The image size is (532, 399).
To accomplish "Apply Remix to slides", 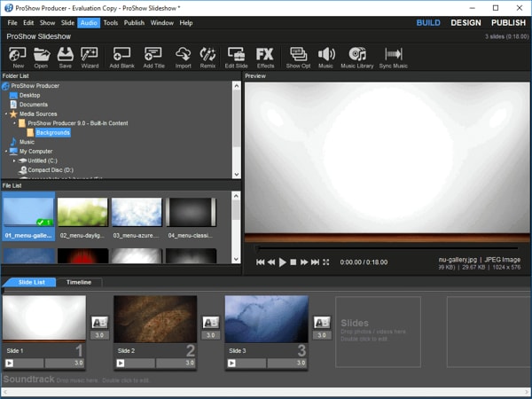I will (207, 58).
